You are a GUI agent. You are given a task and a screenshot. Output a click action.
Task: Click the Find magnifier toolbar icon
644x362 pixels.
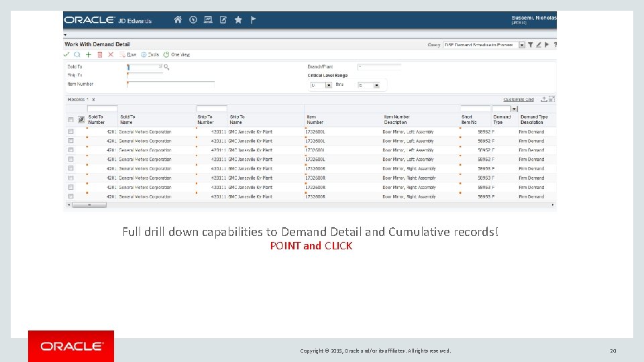point(76,54)
